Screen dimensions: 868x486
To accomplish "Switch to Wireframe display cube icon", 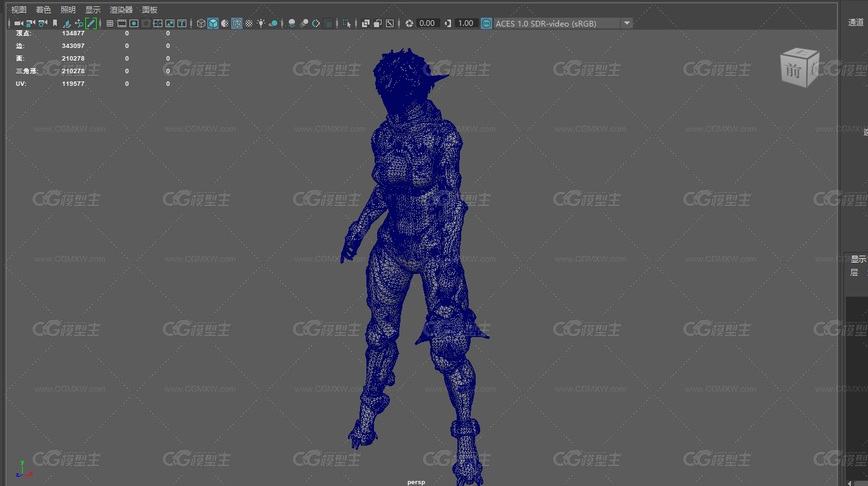I will click(201, 23).
